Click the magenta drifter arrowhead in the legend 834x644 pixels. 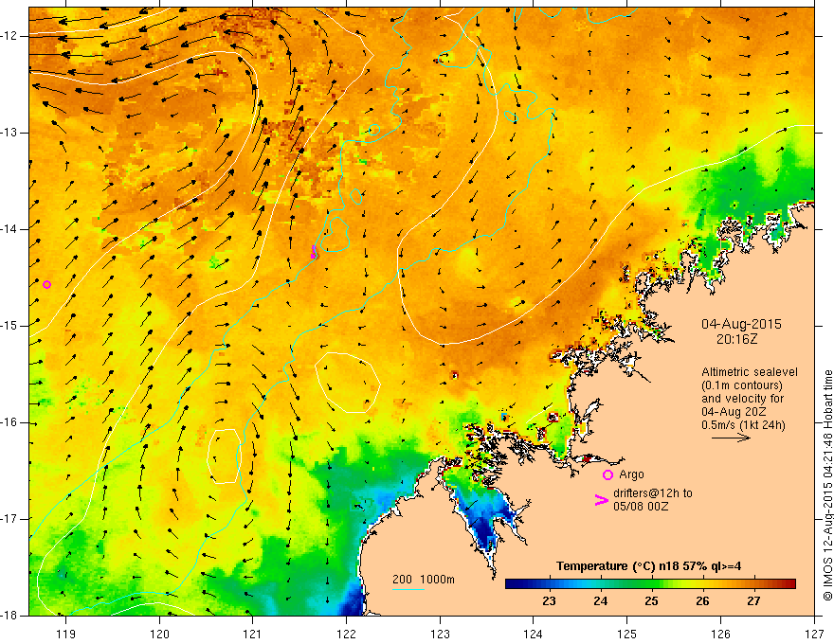pyautogui.click(x=601, y=500)
